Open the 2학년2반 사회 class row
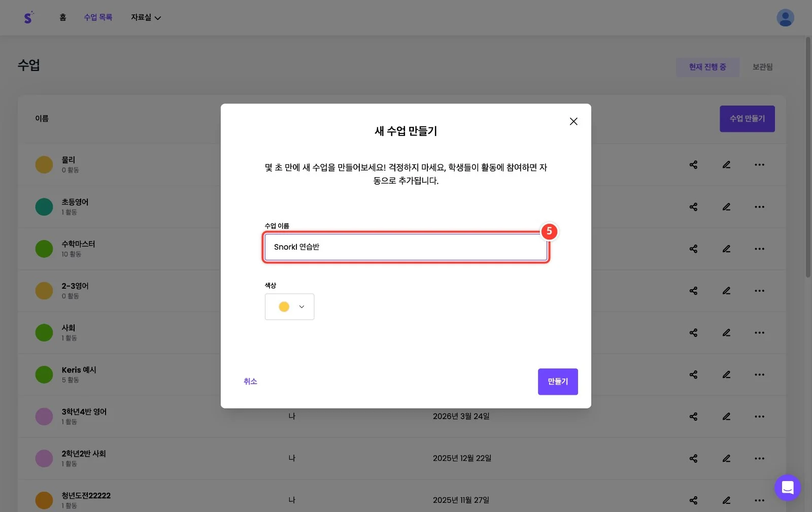The width and height of the screenshot is (812, 512). 401,459
